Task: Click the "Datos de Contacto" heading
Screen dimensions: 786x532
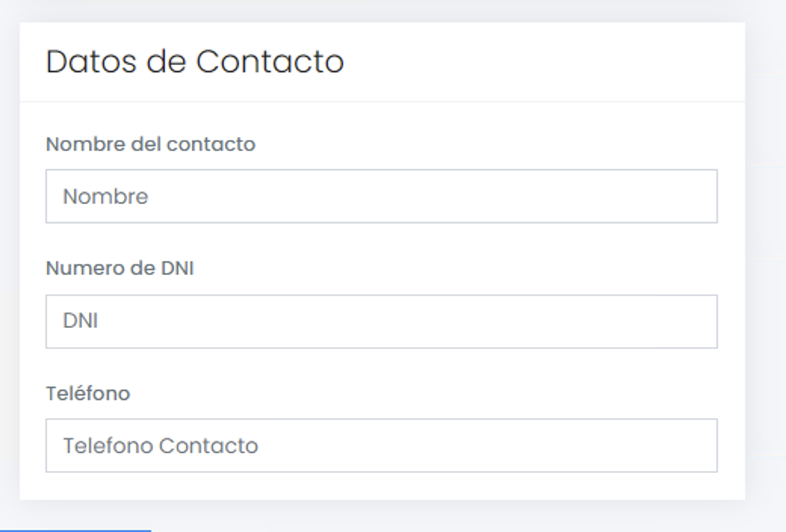Action: [x=194, y=62]
